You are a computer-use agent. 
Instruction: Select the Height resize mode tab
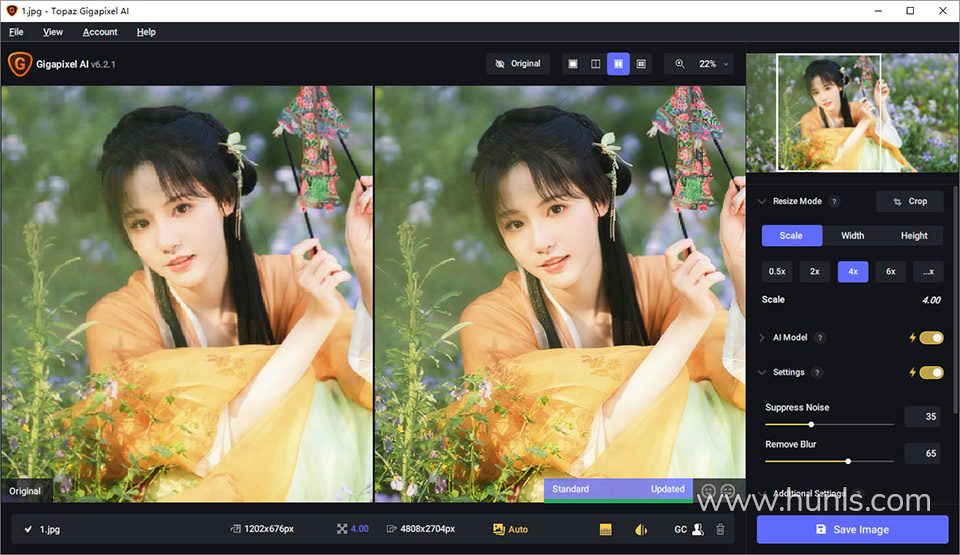[x=913, y=236]
